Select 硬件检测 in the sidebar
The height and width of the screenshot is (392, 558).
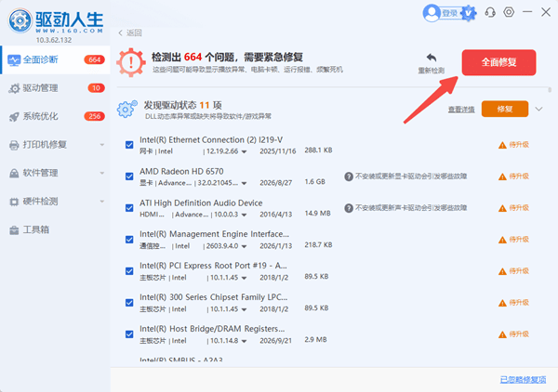(55, 202)
